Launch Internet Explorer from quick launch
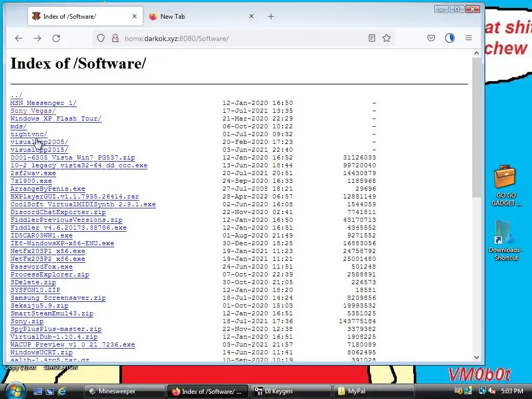This screenshot has height=399, width=532. point(62,391)
